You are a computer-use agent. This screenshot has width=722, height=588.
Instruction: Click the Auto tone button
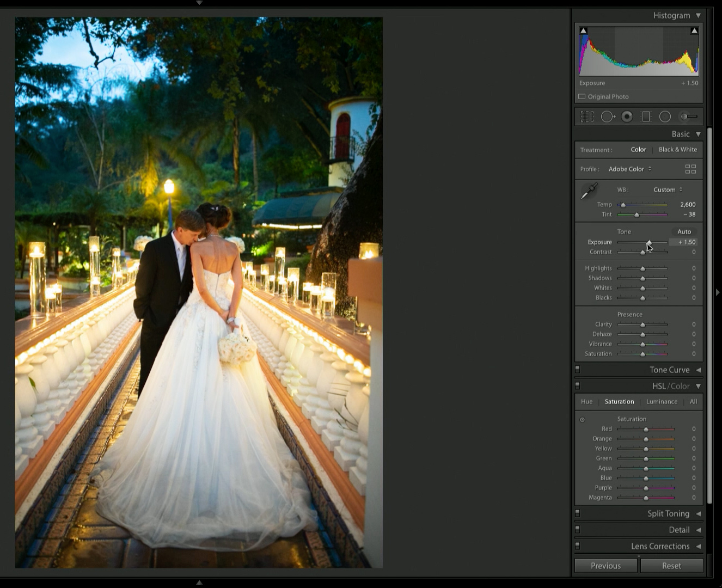click(x=684, y=231)
